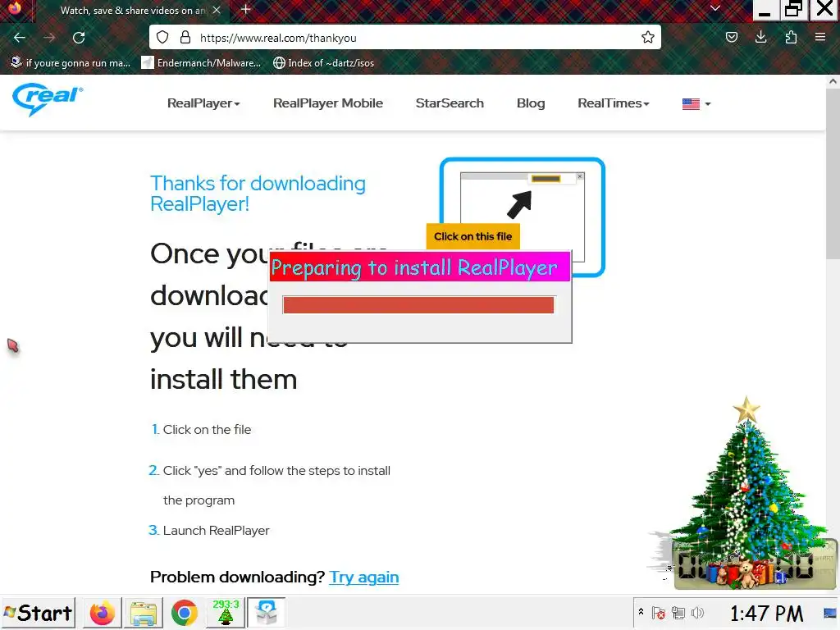The image size is (840, 630).
Task: Expand the RealTimes navigation dropdown
Action: (x=614, y=103)
